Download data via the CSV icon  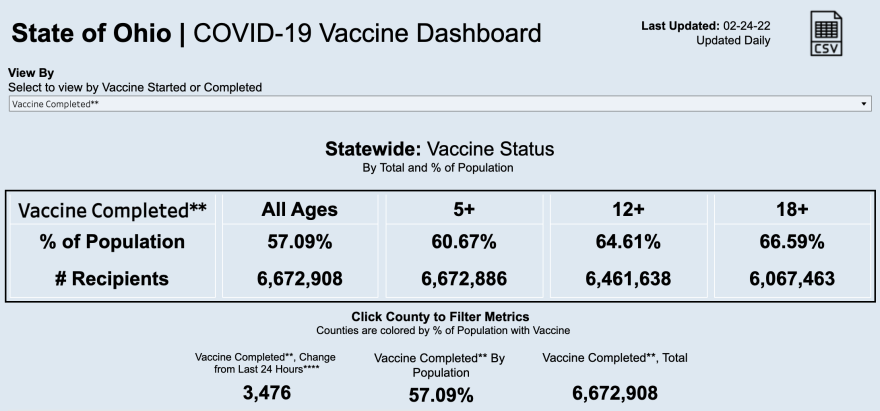pyautogui.click(x=826, y=37)
